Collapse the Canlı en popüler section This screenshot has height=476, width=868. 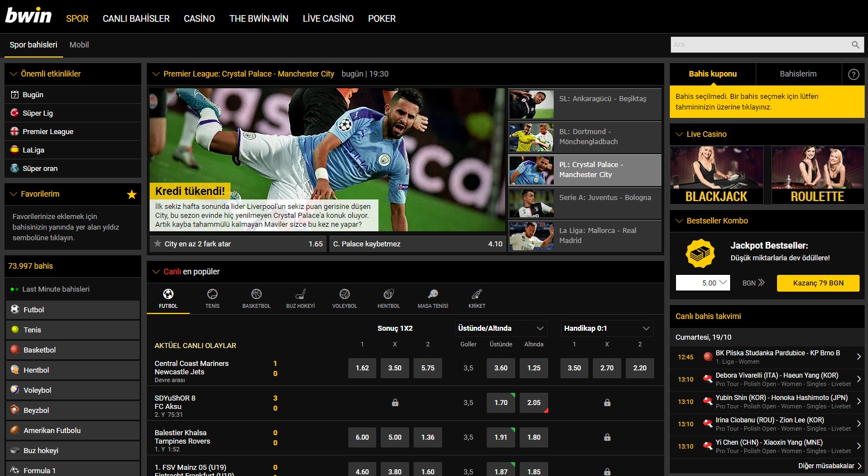pos(156,272)
